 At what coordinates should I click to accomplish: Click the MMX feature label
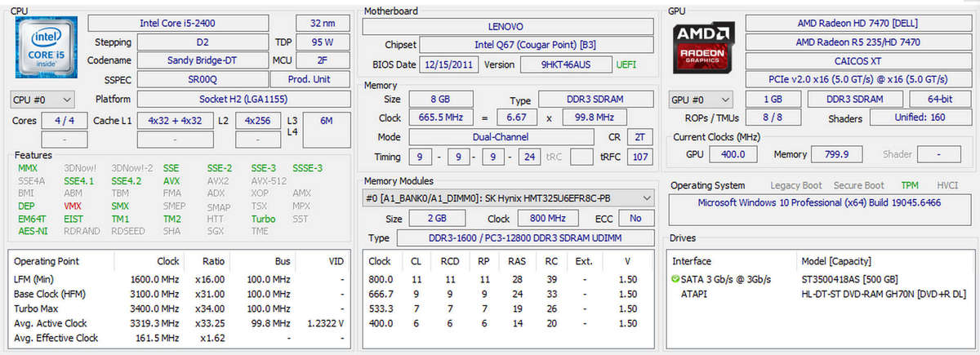tap(28, 168)
